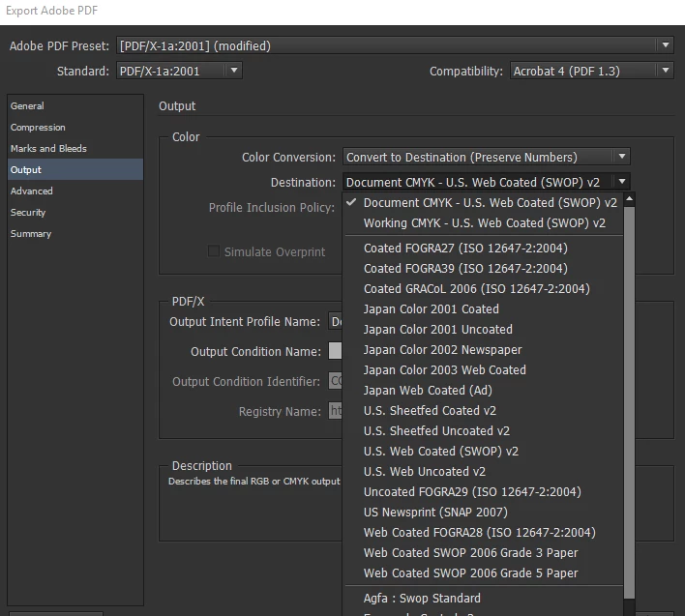Open the Standard PDF/X-1a:2001 dropdown
Viewport: 685px width, 616px height.
pyautogui.click(x=179, y=71)
